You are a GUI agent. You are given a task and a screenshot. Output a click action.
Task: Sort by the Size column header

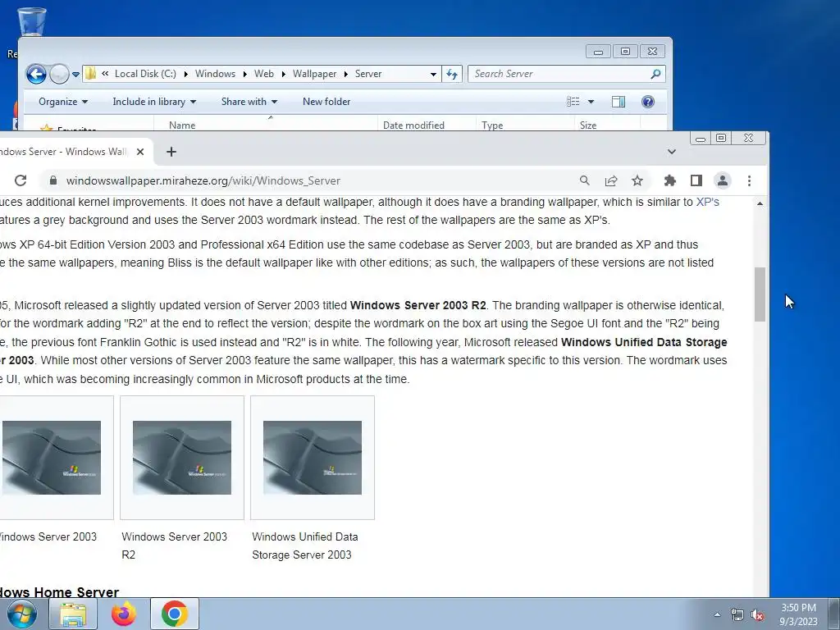pyautogui.click(x=607, y=125)
